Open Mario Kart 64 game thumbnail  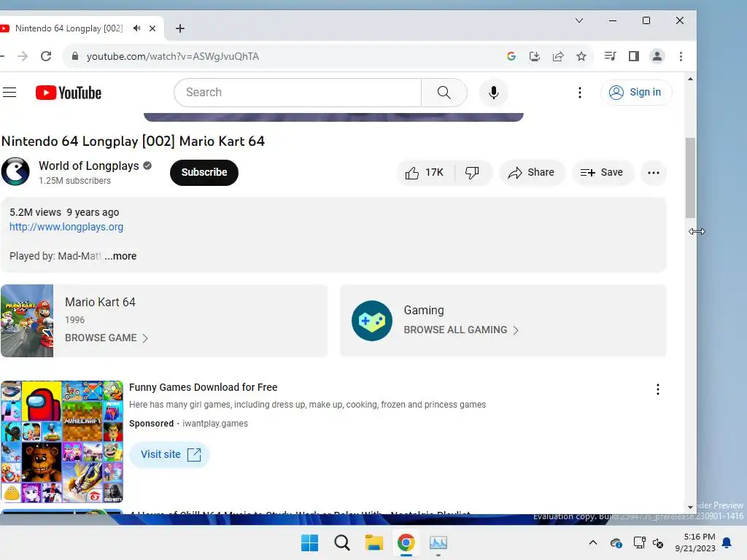[x=27, y=321]
